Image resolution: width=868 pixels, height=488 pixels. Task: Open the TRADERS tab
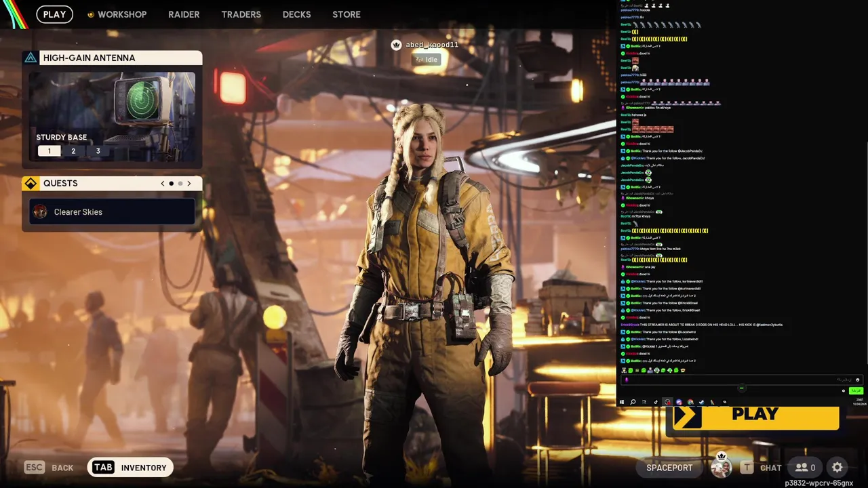point(241,14)
